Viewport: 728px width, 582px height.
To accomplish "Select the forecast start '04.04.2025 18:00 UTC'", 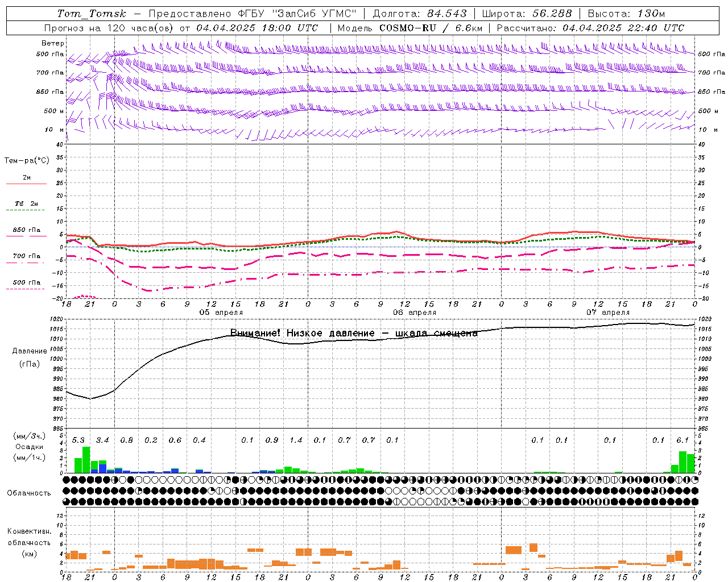I will (x=257, y=28).
